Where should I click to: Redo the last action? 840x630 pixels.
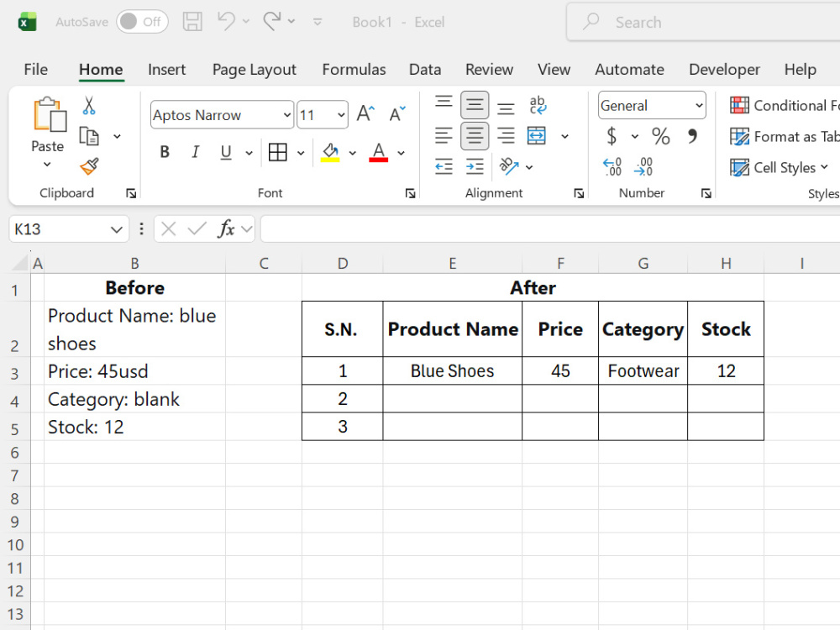coord(272,22)
